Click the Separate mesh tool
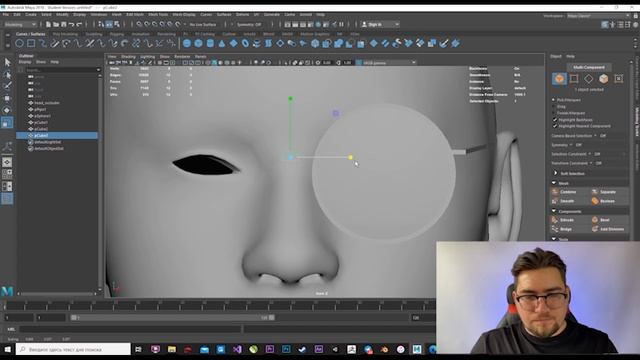The height and width of the screenshot is (360, 640). [608, 192]
